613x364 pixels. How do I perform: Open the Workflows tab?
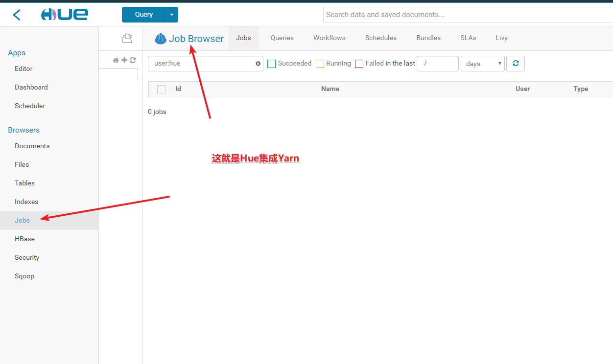[330, 38]
